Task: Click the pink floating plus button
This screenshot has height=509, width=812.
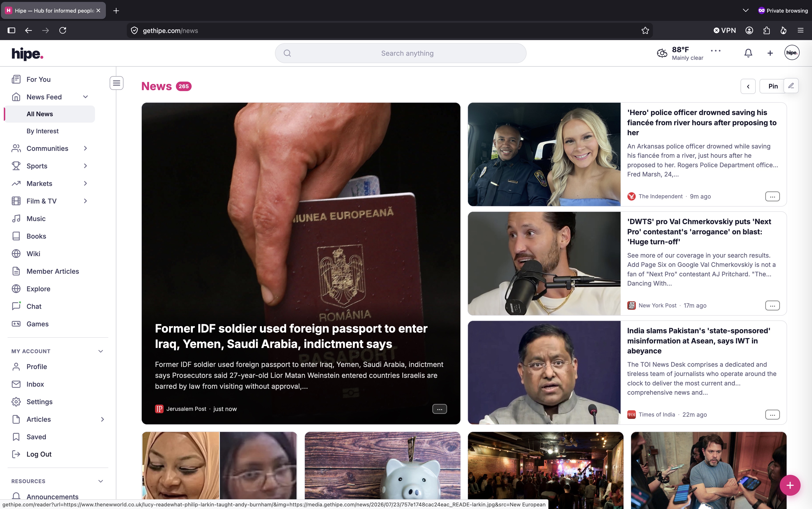Action: (790, 485)
